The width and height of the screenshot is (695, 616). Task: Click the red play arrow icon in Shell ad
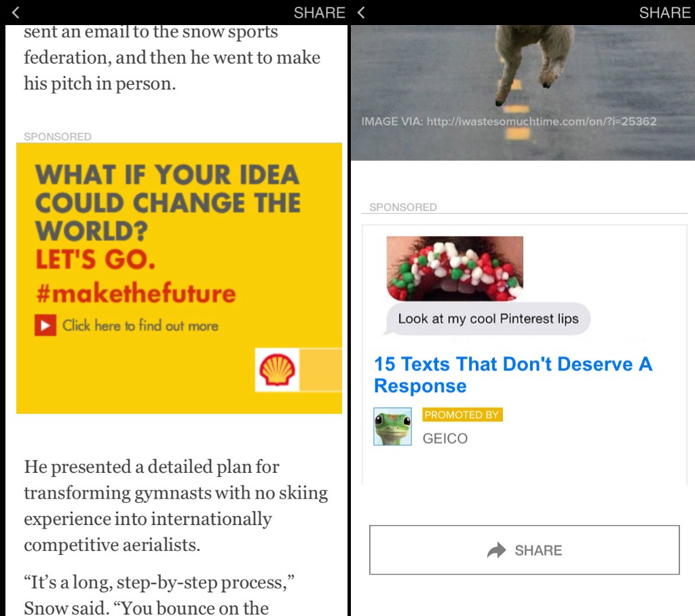[x=45, y=325]
